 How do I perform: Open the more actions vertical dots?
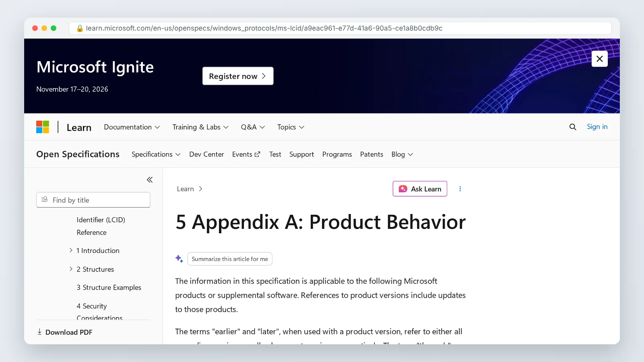click(460, 189)
